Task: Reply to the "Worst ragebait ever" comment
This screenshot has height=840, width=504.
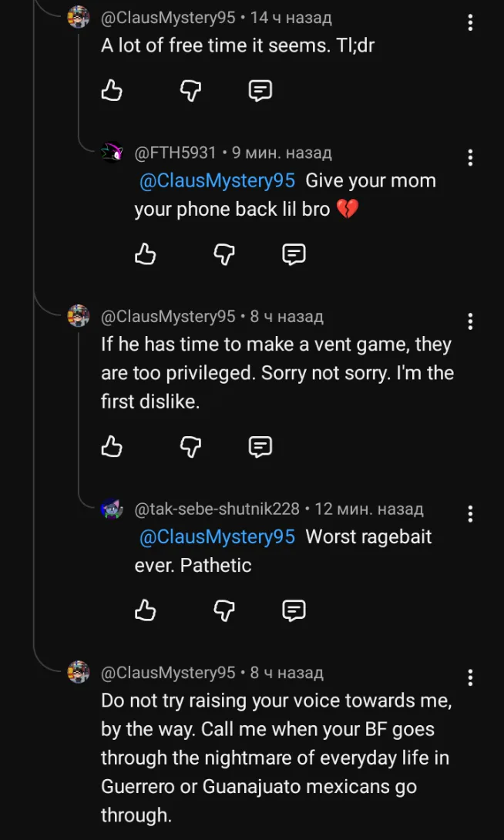Action: [x=294, y=610]
